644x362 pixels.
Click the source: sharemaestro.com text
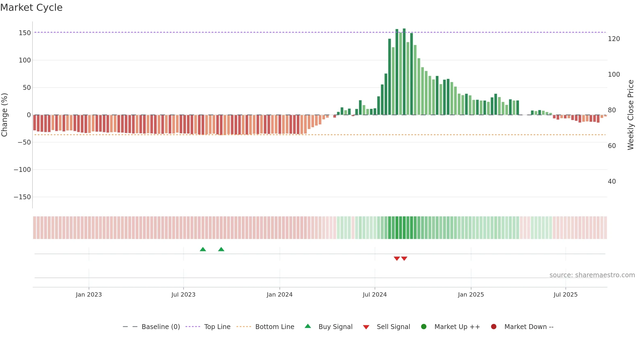[x=592, y=275]
